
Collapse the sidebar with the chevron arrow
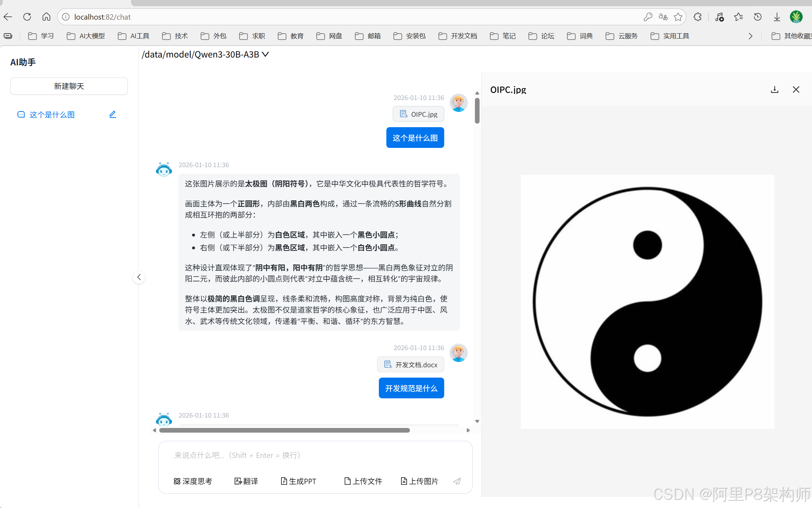[x=139, y=277]
